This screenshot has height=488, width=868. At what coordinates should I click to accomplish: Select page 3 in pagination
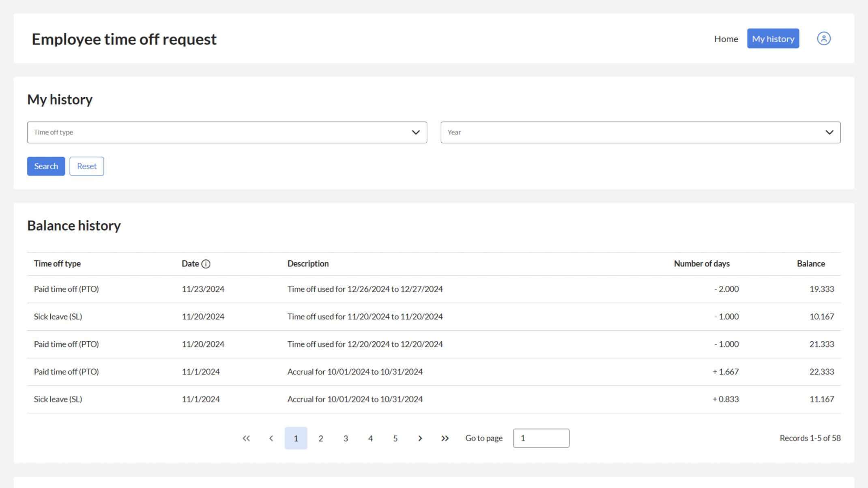(x=346, y=438)
